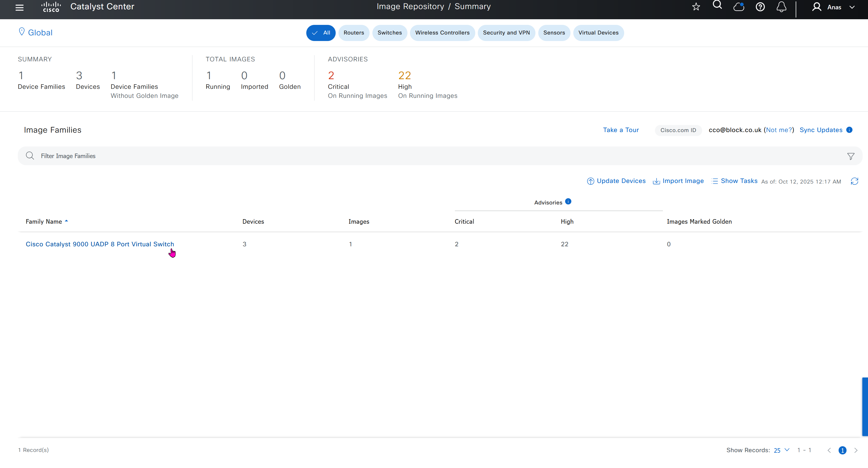This screenshot has height=468, width=868.
Task: Open the help question mark icon
Action: 760,7
